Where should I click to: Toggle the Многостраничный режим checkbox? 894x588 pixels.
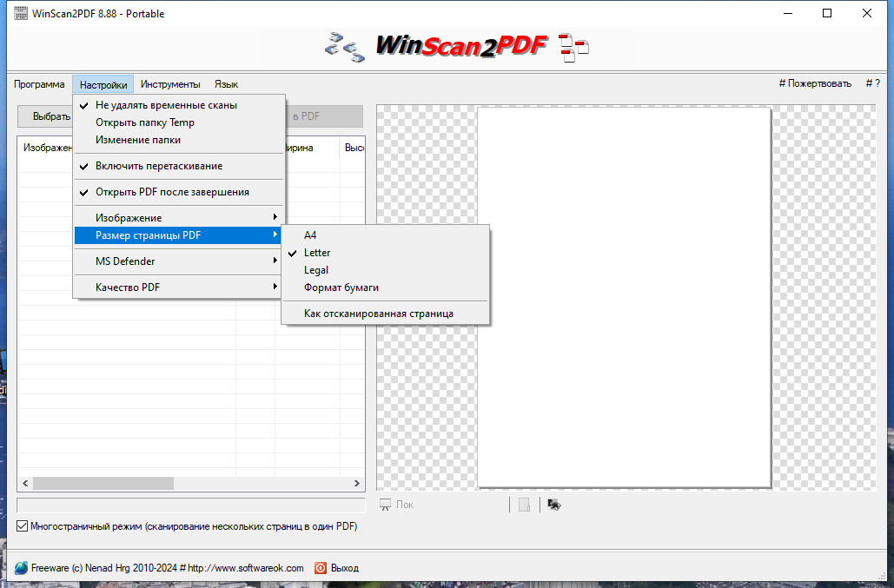[23, 525]
